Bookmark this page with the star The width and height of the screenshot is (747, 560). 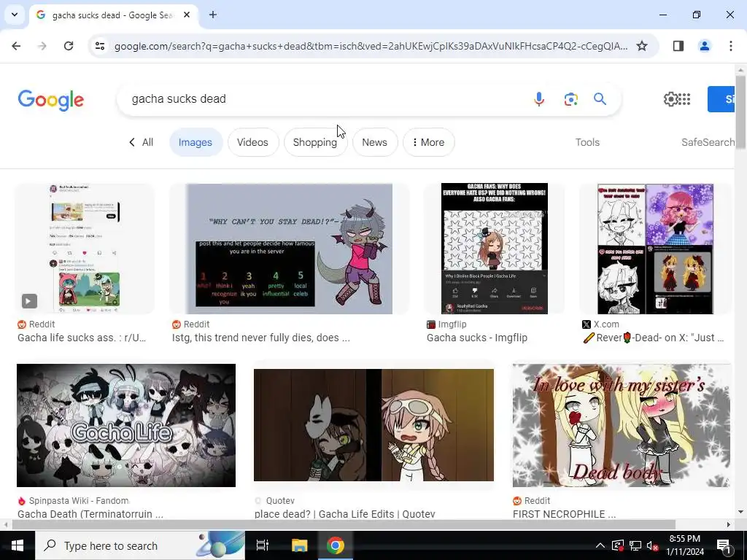click(x=642, y=46)
